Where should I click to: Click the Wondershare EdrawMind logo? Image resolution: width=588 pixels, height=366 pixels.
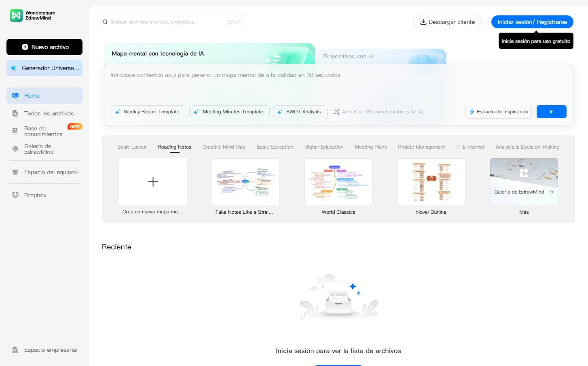38,15
